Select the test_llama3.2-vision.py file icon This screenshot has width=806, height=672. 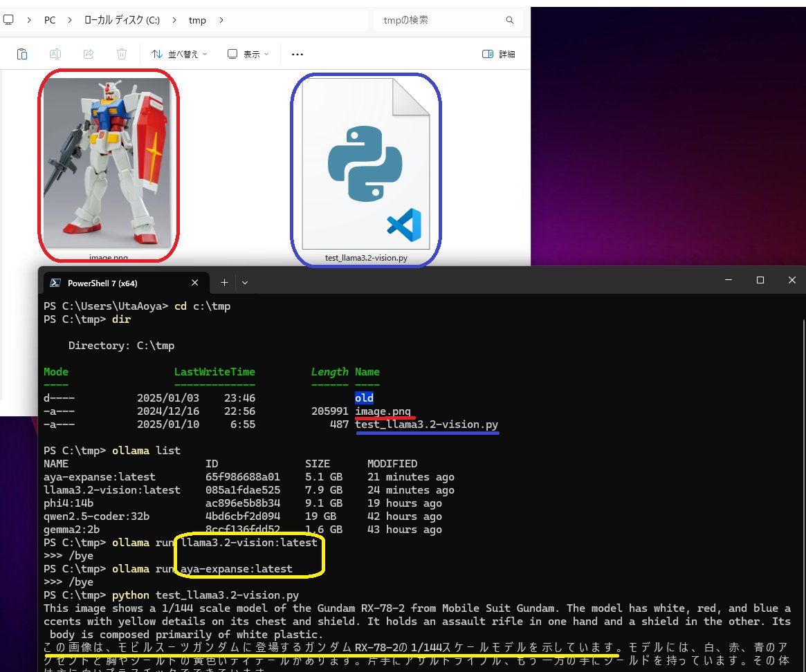[x=366, y=163]
